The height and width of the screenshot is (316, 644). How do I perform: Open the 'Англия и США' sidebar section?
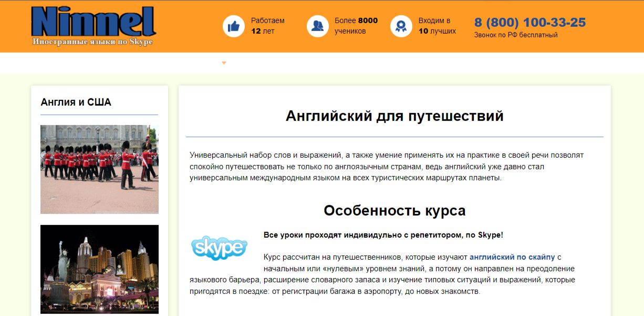pyautogui.click(x=76, y=103)
